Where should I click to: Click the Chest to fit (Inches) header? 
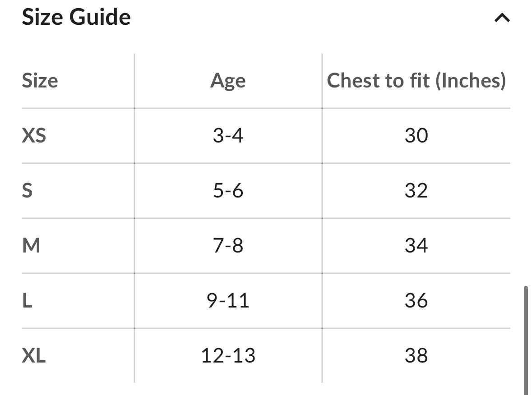tap(416, 81)
